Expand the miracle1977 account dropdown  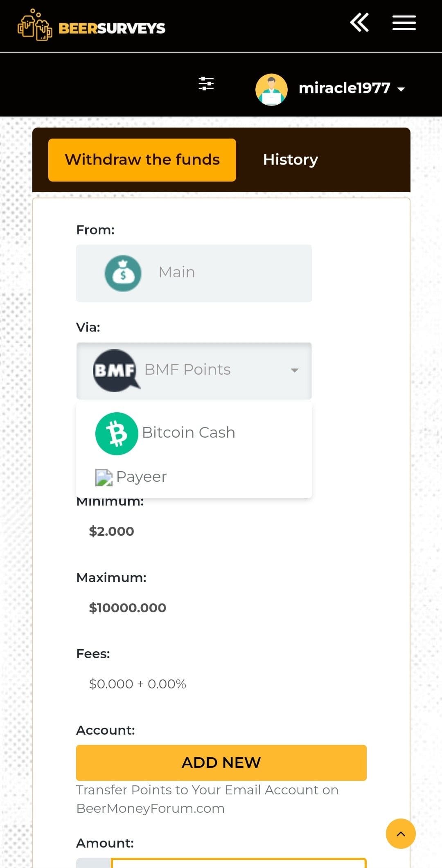(x=401, y=89)
